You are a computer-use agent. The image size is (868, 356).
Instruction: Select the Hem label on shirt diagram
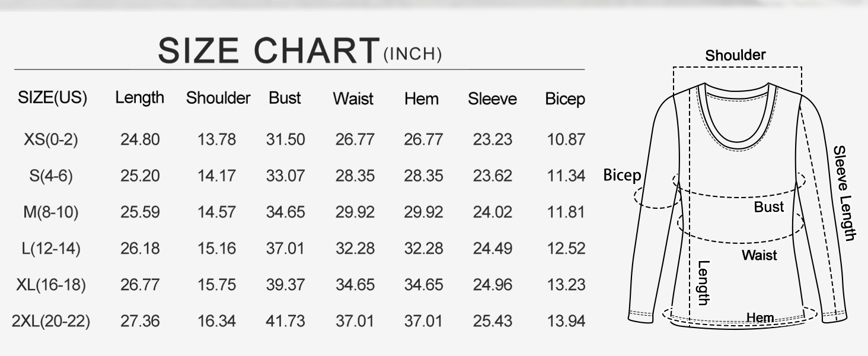(x=760, y=317)
